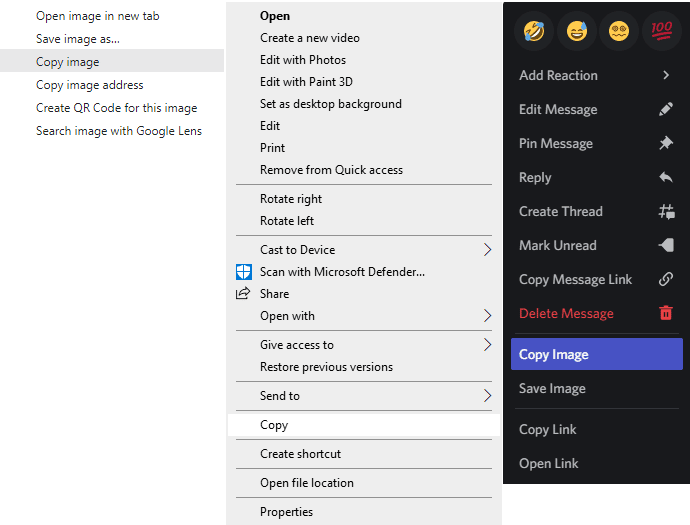Select Create QR Code for this image

tap(117, 108)
